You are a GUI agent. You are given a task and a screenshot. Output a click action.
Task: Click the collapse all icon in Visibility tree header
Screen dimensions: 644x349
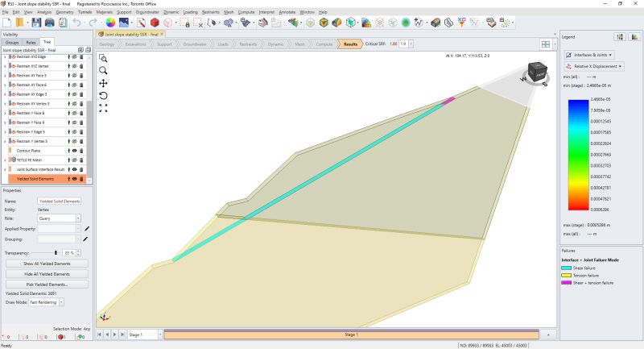click(88, 50)
